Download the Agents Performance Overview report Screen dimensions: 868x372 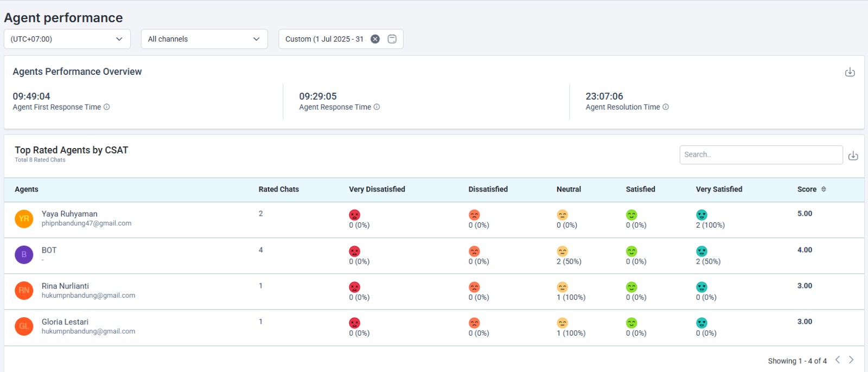pos(850,72)
